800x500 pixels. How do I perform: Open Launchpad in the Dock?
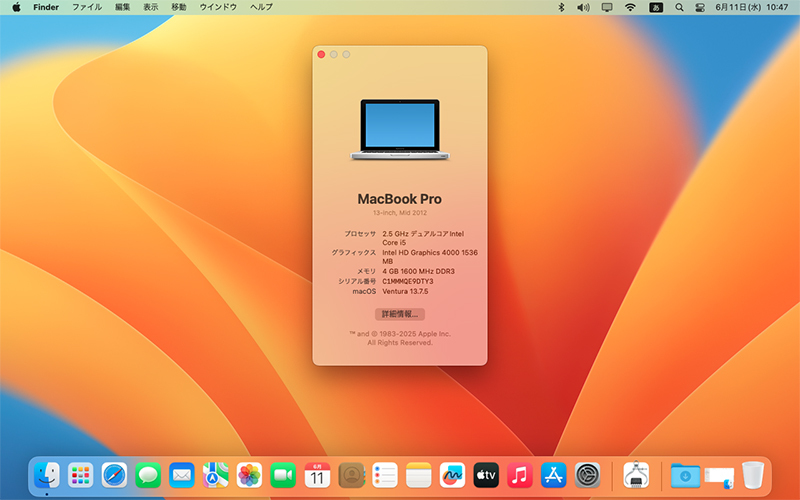[x=81, y=476]
